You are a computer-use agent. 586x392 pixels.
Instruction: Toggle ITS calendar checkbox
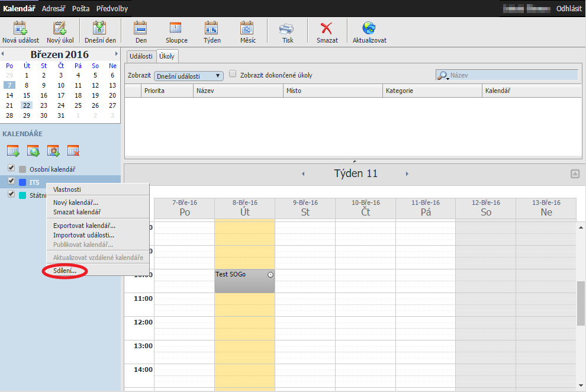coord(11,181)
